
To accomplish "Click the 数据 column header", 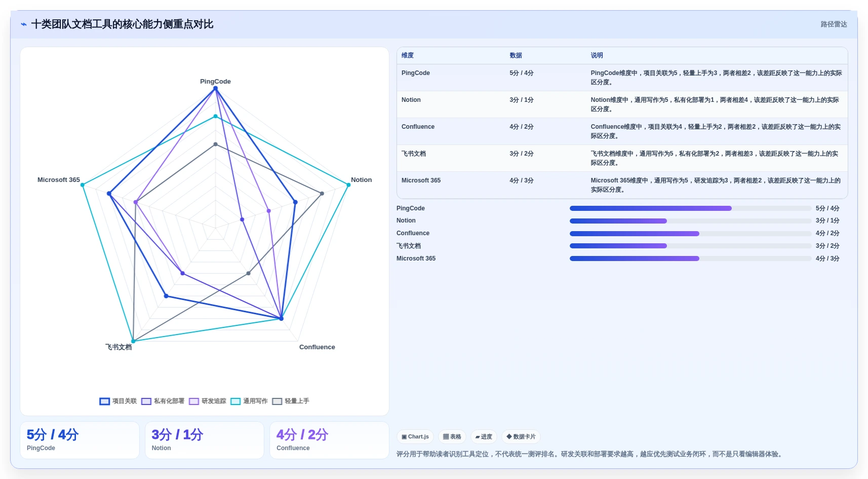I will pos(516,55).
